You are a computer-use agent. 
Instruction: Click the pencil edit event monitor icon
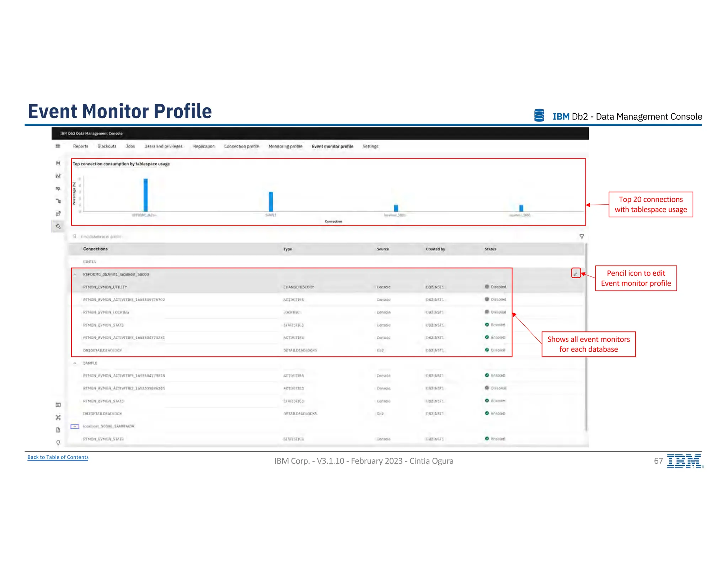pyautogui.click(x=576, y=274)
